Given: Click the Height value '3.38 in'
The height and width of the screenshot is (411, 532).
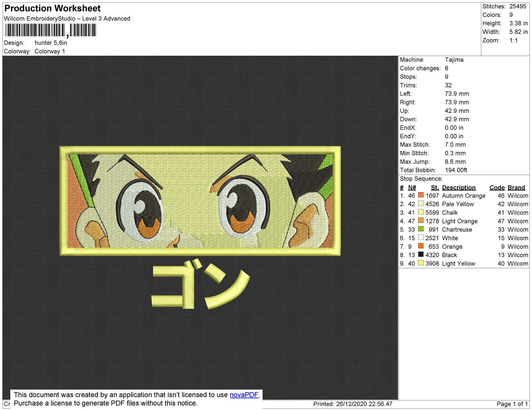Looking at the screenshot, I should coord(518,23).
